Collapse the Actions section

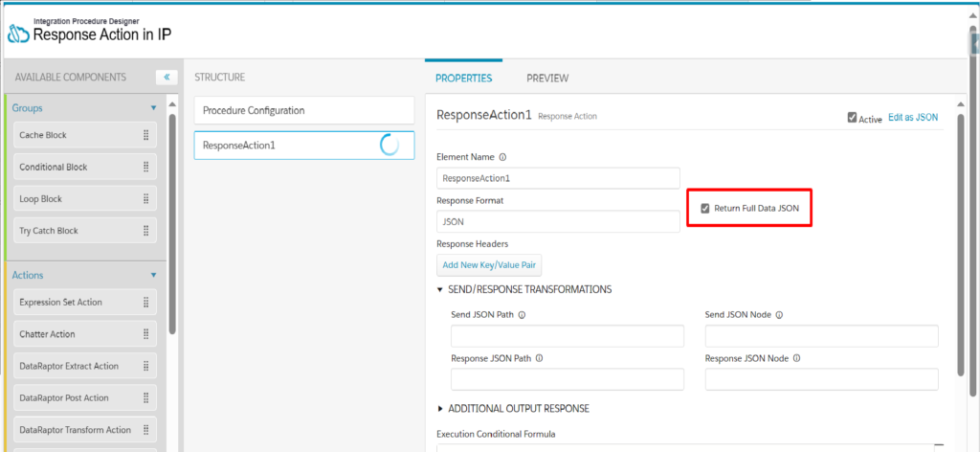[154, 275]
